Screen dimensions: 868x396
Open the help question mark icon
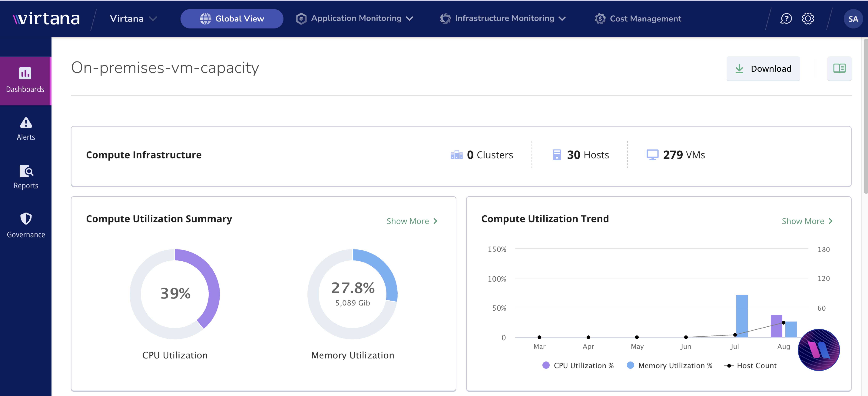pyautogui.click(x=786, y=18)
